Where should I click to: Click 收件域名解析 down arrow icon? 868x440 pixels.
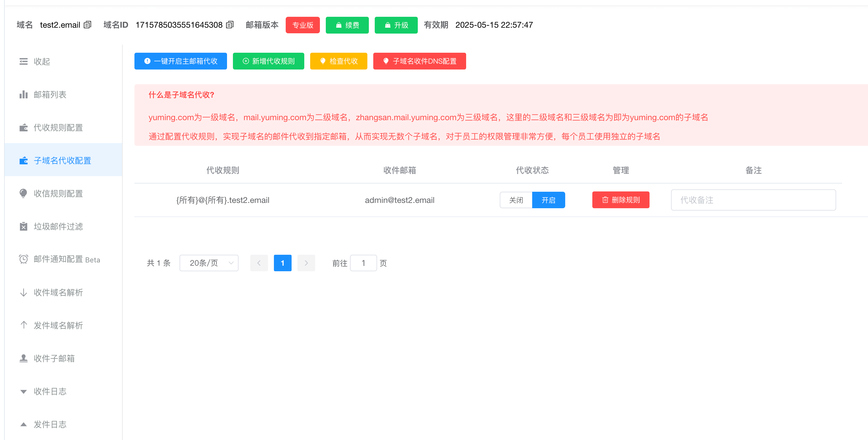click(x=24, y=292)
